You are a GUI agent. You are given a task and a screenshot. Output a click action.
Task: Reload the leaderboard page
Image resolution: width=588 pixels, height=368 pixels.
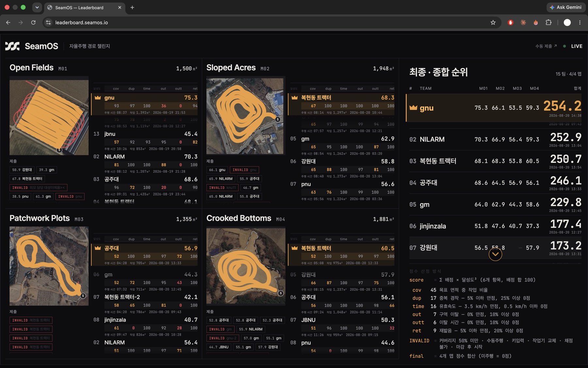click(x=33, y=23)
